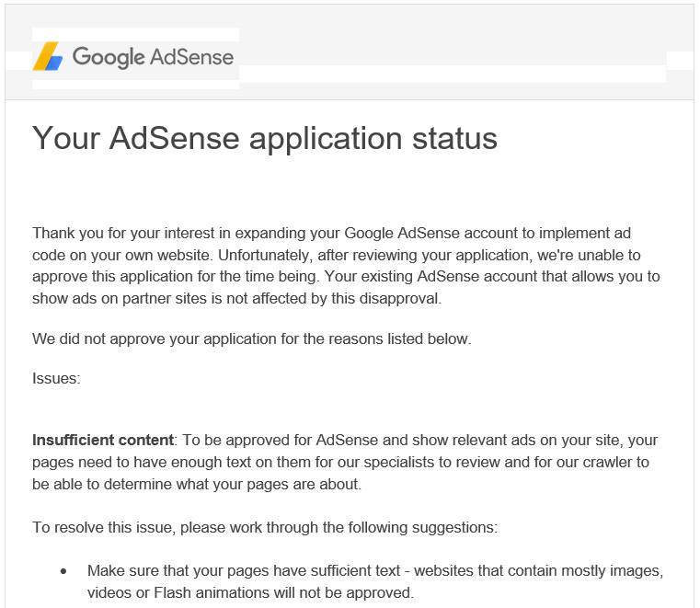The height and width of the screenshot is (608, 700).
Task: Click the line "videos or Flash animations will not be approved"
Action: (x=250, y=592)
